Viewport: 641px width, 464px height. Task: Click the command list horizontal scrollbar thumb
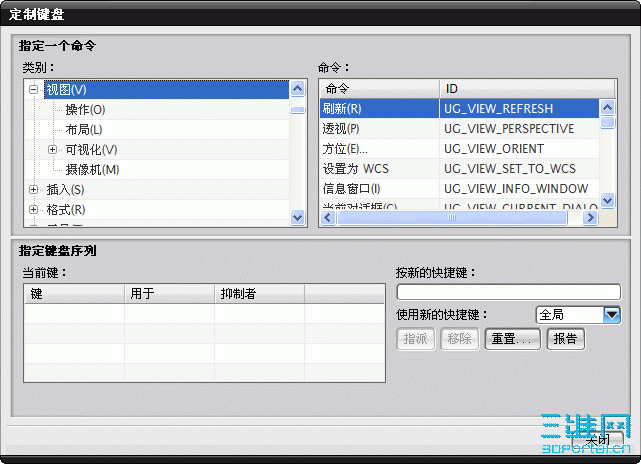(x=452, y=217)
